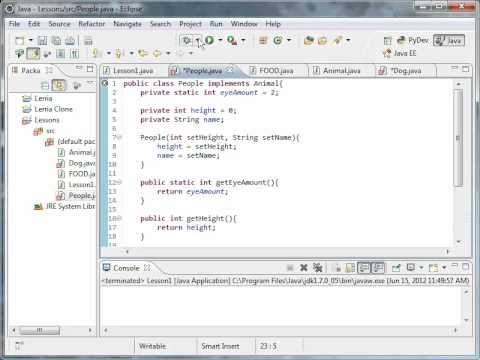480x360 pixels.
Task: Select the Lerna Clone project
Action: 53,109
